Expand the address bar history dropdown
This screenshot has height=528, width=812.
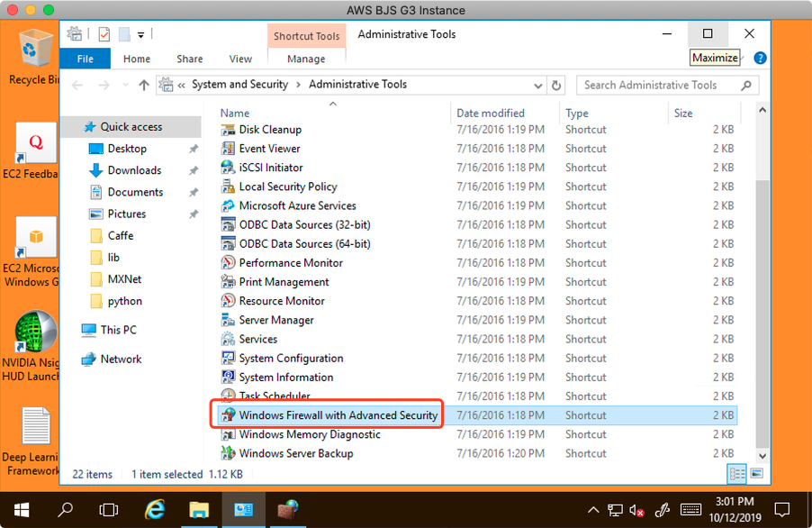click(538, 86)
